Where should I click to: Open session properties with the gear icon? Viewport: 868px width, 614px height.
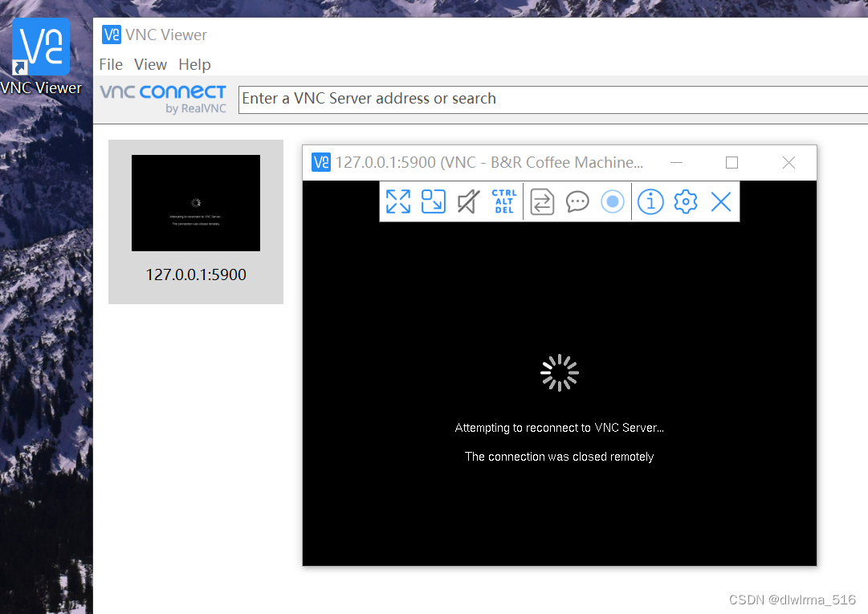[685, 201]
